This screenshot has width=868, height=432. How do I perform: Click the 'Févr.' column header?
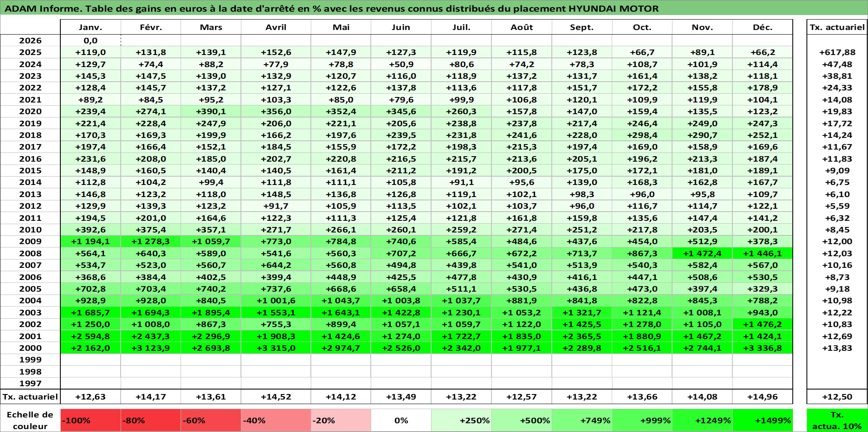151,27
